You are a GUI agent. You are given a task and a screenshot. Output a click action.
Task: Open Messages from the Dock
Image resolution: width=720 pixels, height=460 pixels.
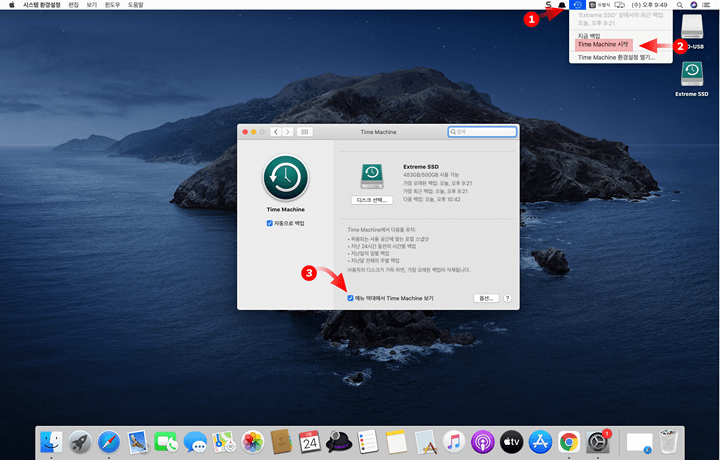pos(195,442)
